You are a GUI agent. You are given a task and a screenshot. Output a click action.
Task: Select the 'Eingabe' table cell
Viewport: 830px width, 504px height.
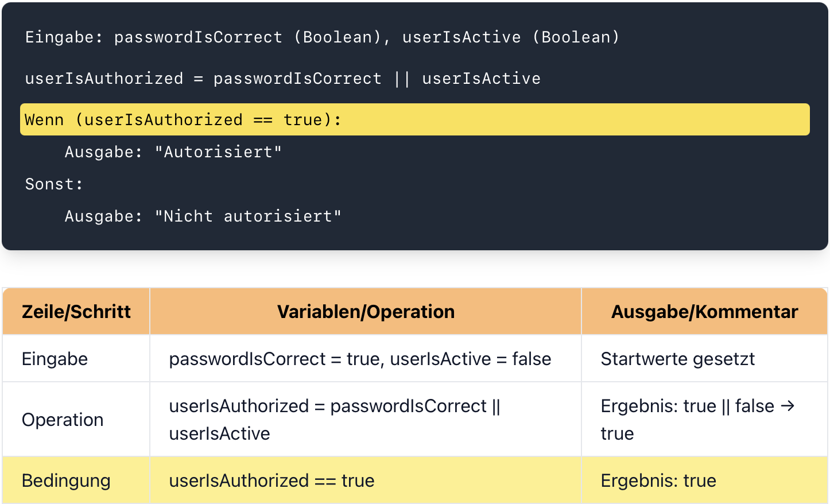(x=76, y=359)
